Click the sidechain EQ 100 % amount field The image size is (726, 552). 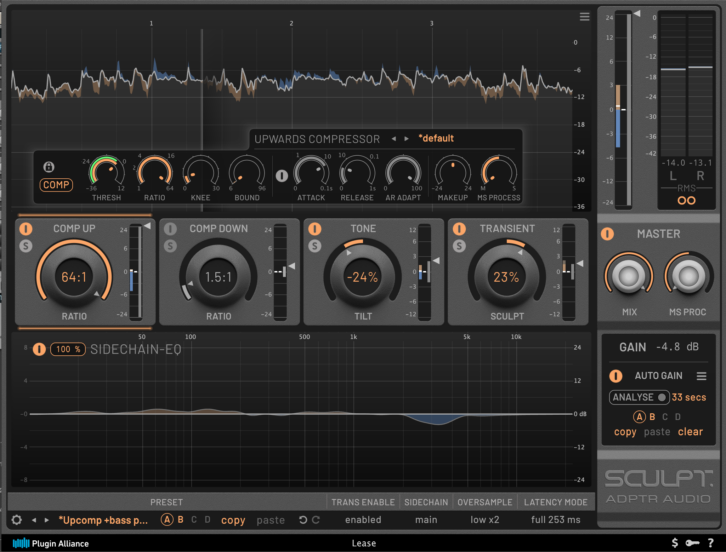(68, 349)
